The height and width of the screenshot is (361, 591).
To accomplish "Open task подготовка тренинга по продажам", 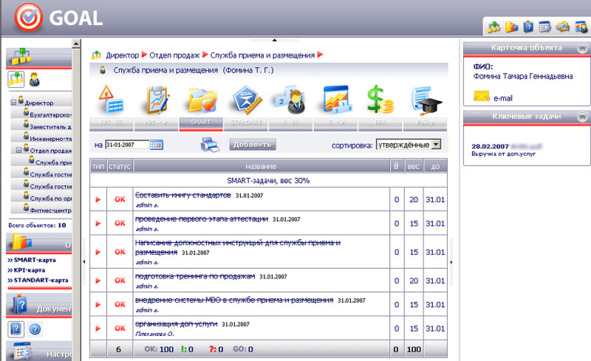I will (195, 276).
